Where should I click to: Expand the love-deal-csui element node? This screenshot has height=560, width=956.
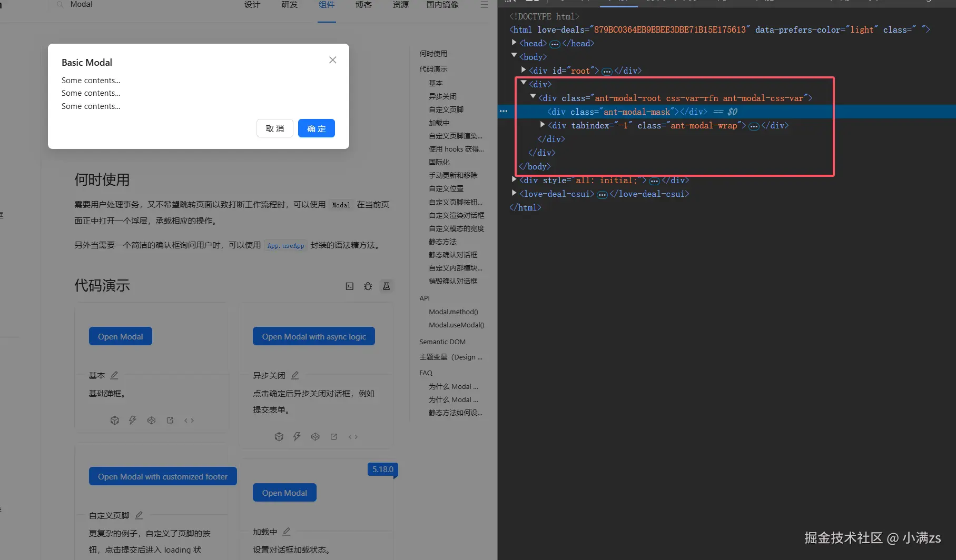(514, 193)
